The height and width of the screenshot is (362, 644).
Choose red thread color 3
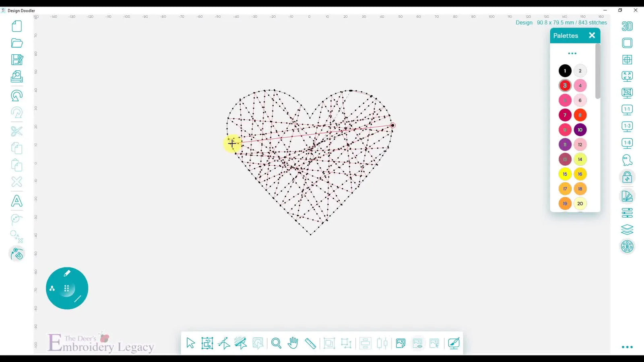point(565,85)
